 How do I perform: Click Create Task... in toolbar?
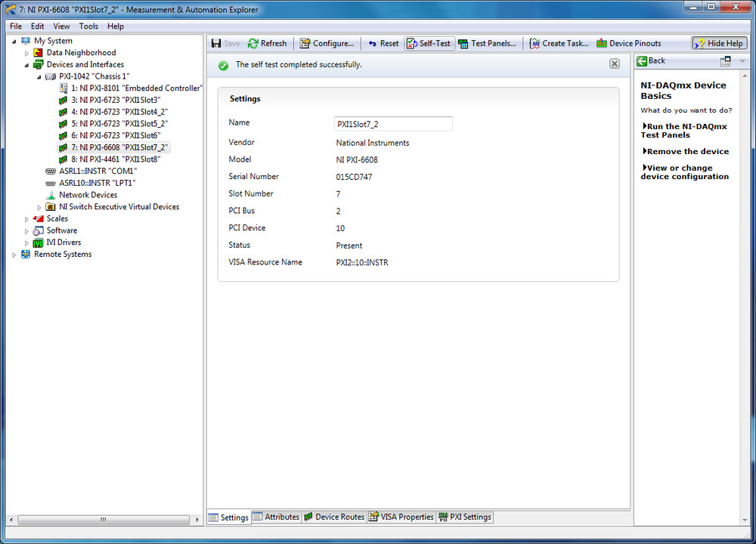point(559,43)
